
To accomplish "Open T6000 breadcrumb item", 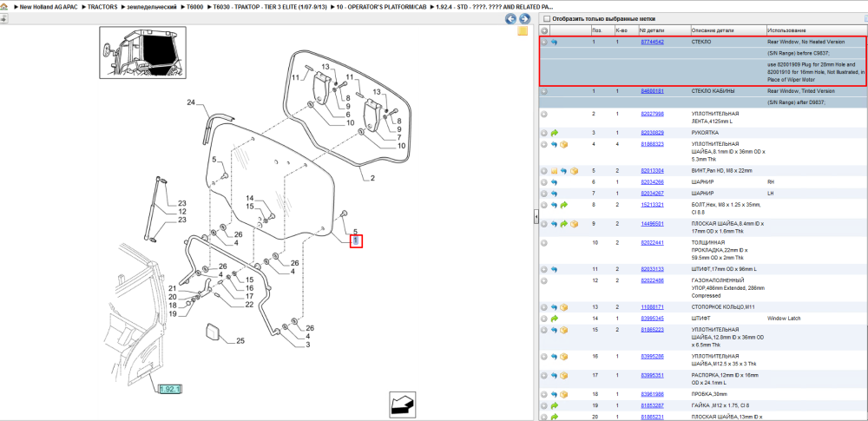I will pos(194,7).
